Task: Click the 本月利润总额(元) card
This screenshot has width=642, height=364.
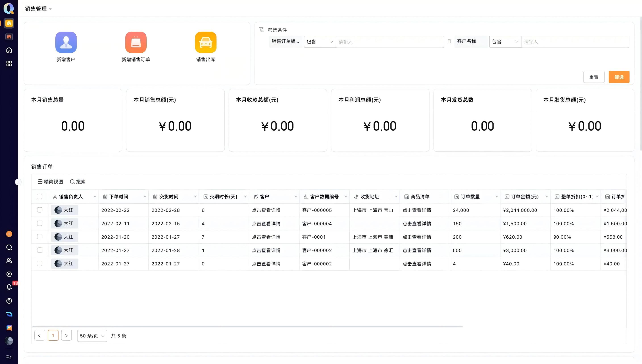Action: [380, 120]
